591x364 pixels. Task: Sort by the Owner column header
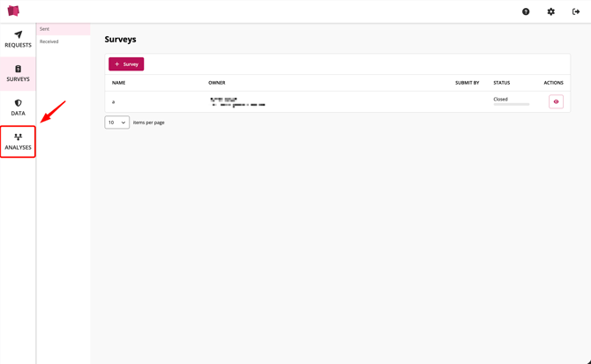[x=217, y=83]
